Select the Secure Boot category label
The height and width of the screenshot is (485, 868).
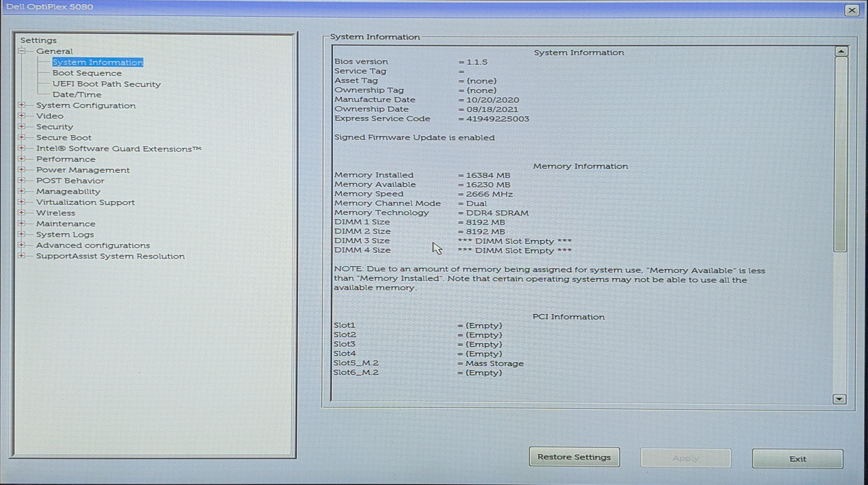[x=64, y=138]
